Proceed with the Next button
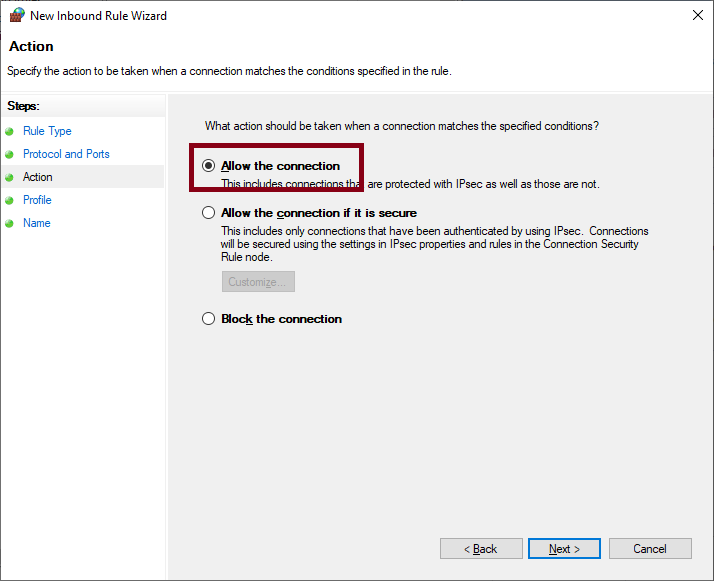Screen dimensions: 714x581 coord(564,549)
